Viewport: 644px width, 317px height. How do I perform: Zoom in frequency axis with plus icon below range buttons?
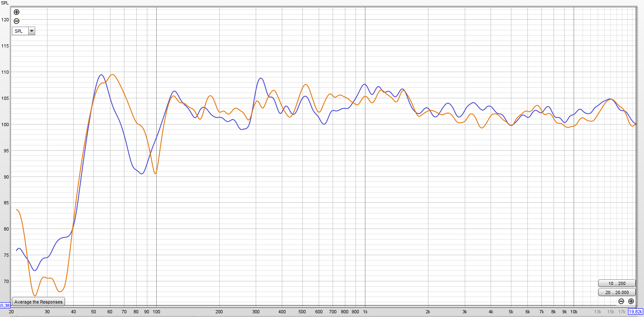[x=631, y=301]
